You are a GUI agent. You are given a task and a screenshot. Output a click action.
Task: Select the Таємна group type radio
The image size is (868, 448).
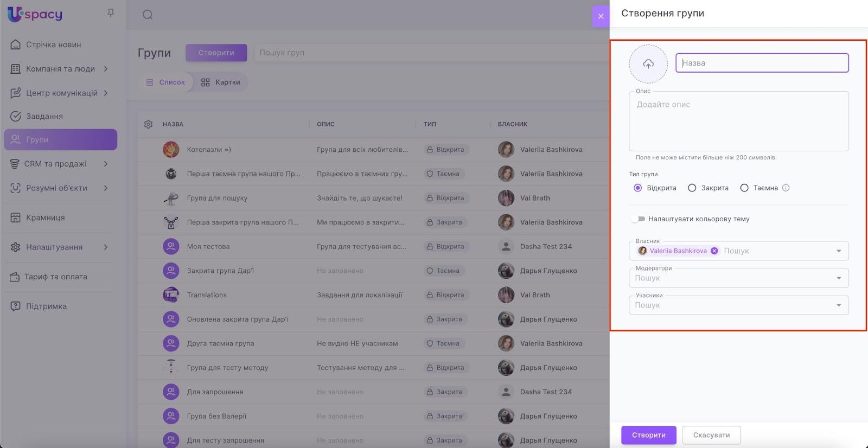click(744, 188)
